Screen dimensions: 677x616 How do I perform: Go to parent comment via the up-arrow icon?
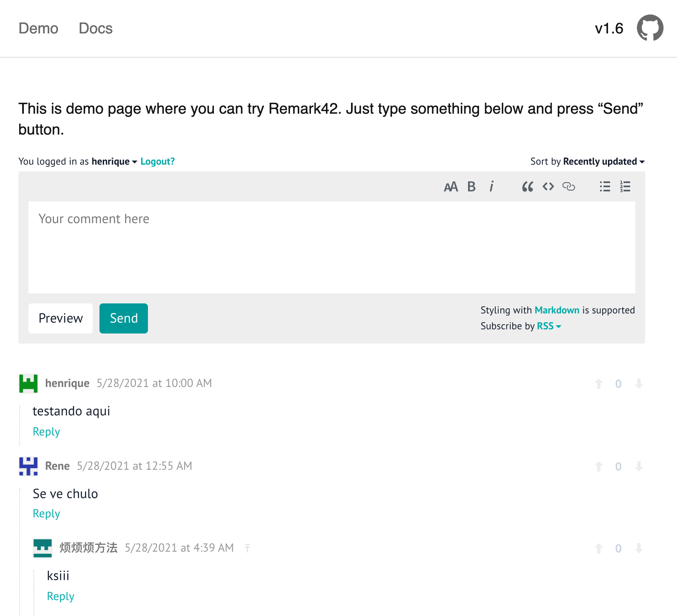pos(247,548)
